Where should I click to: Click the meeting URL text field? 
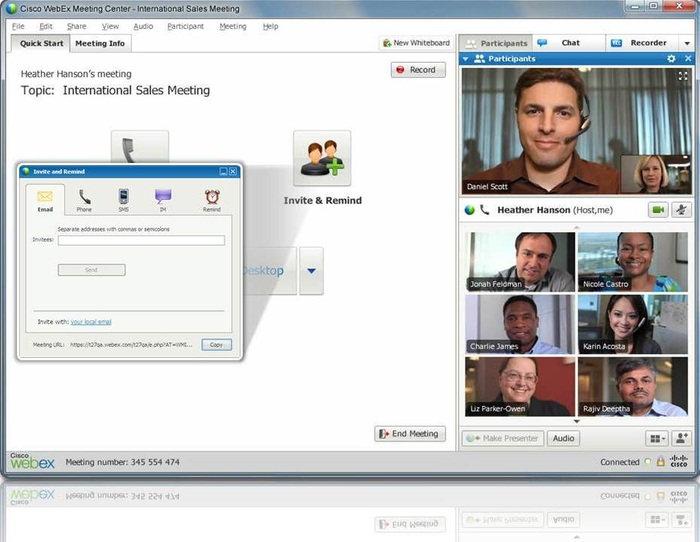132,345
